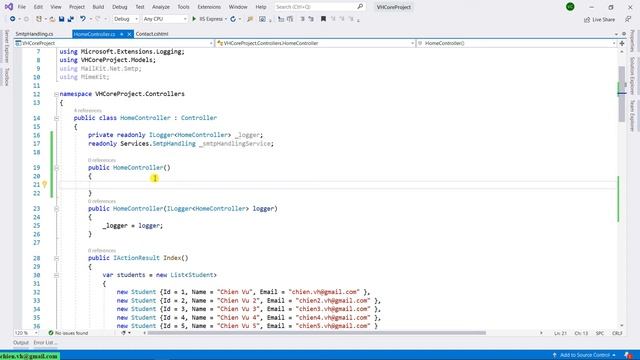The height and width of the screenshot is (360, 640).
Task: Open the Output panel tab
Action: (x=21, y=343)
